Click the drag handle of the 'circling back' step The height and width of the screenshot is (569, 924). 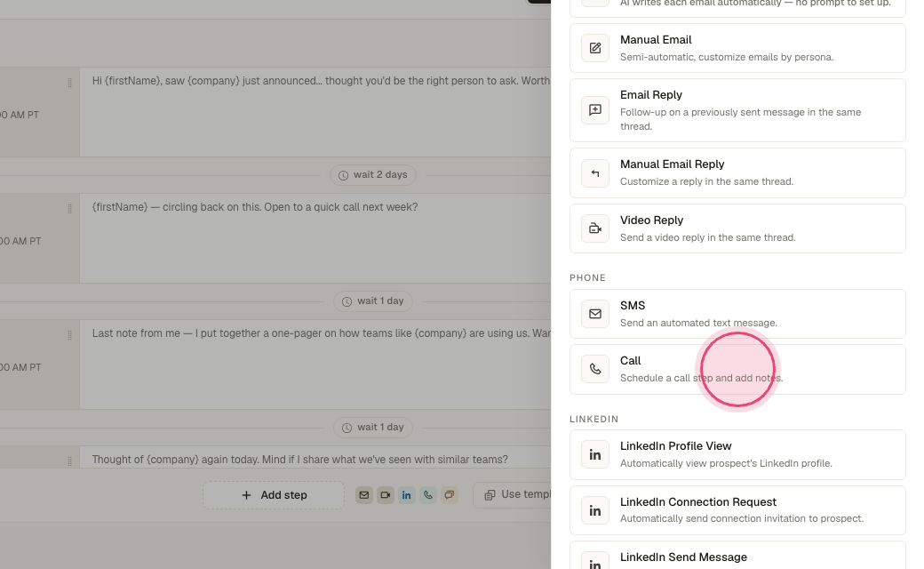[x=69, y=209]
